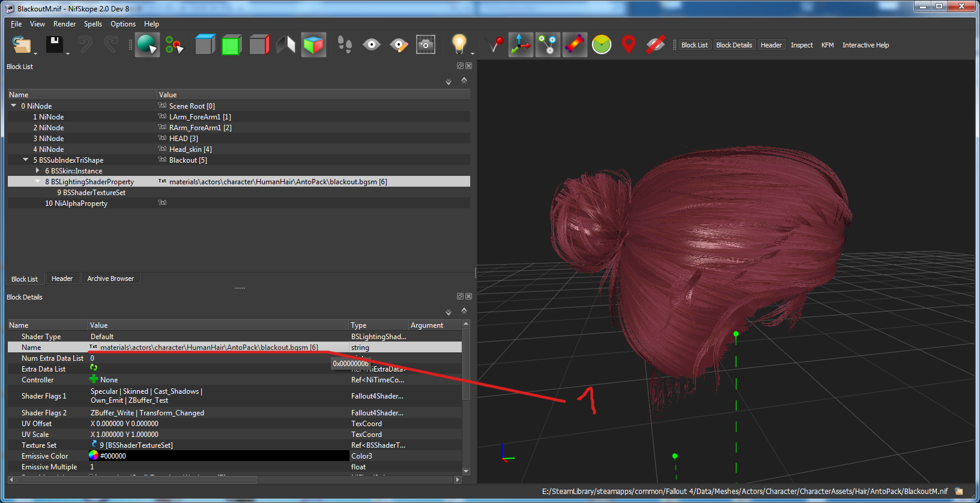
Task: Click the light bulb lighting icon
Action: 459,44
